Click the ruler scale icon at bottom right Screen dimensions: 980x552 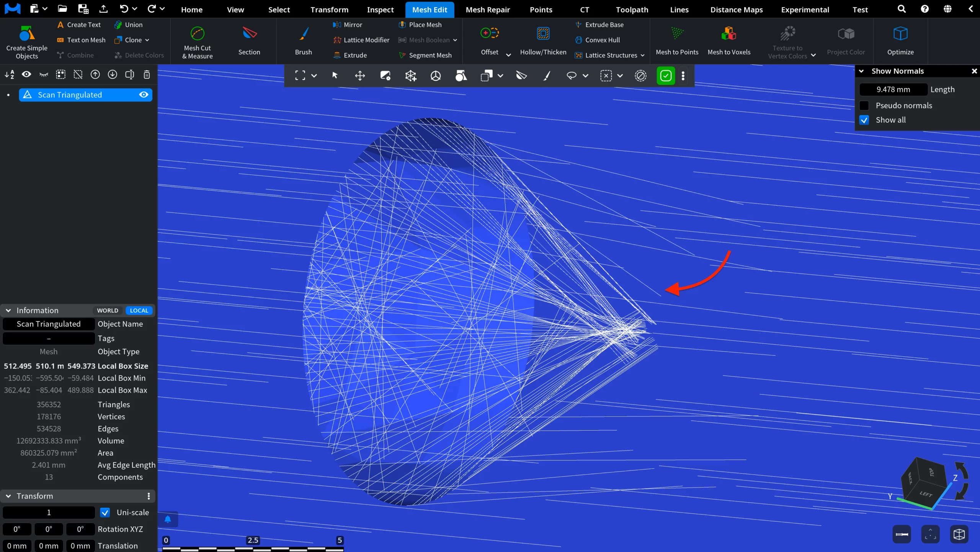coord(902,534)
